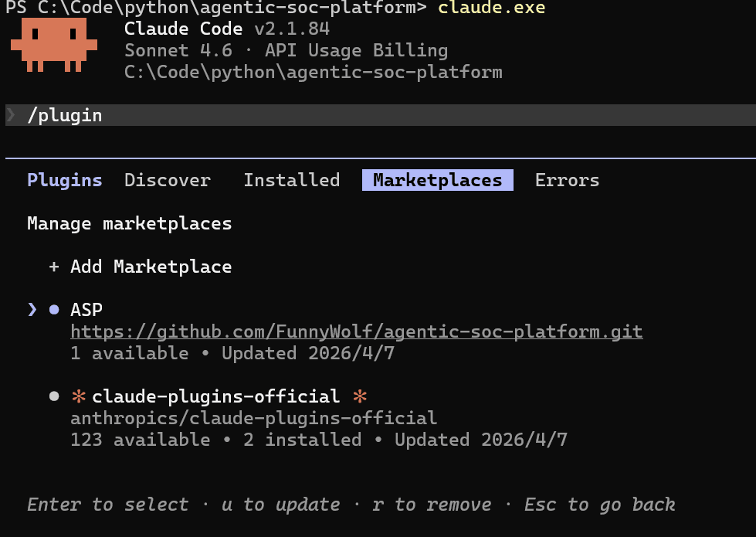
Task: Click the arrow icon on the PowerShell prompt line
Action: (x=9, y=114)
